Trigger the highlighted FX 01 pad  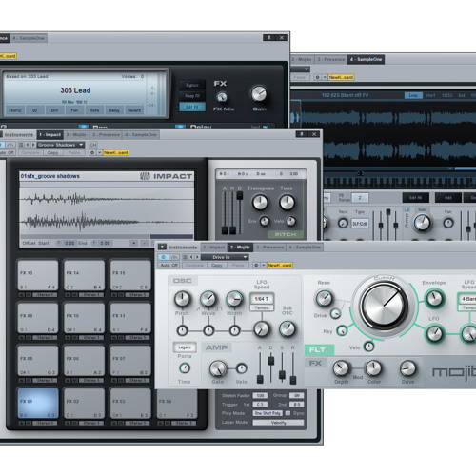coord(38,404)
